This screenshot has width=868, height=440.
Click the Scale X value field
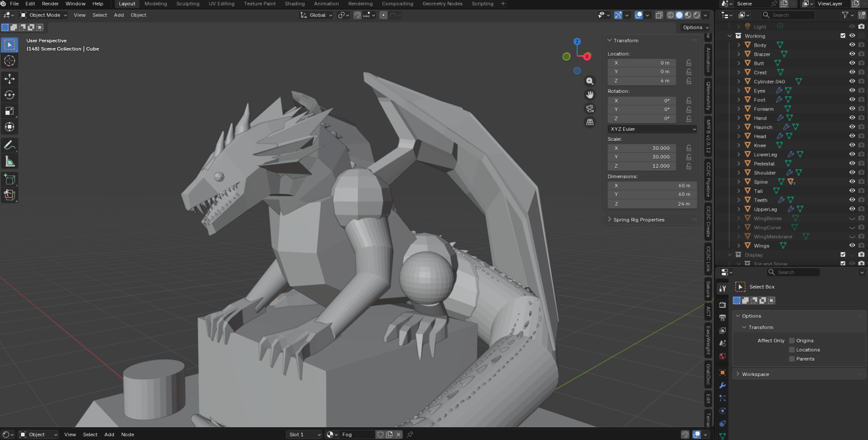coord(642,148)
